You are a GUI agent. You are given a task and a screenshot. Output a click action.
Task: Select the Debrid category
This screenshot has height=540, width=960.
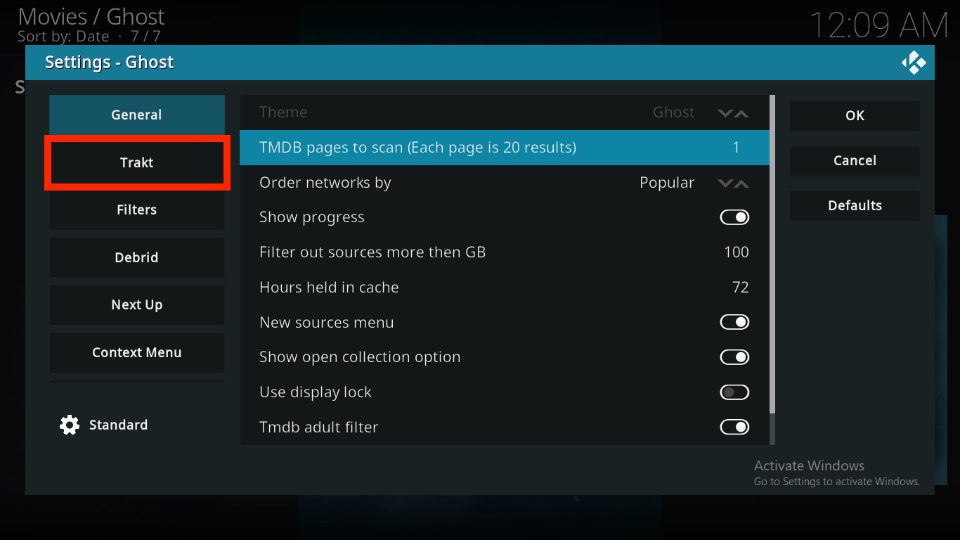(137, 257)
